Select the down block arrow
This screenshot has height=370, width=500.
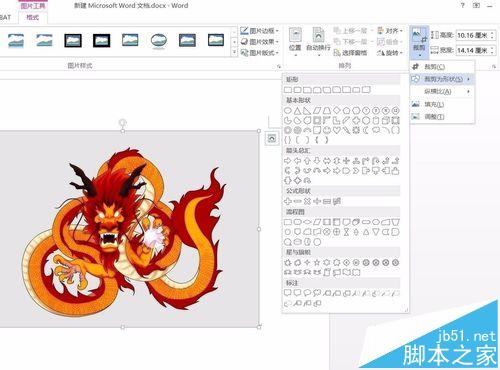[317, 161]
